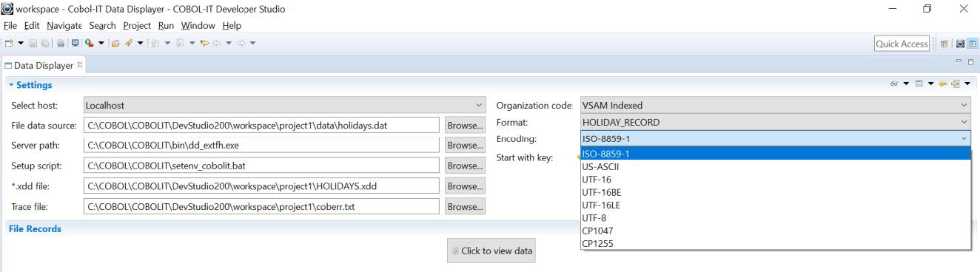Click the File Records section heading

pos(35,228)
